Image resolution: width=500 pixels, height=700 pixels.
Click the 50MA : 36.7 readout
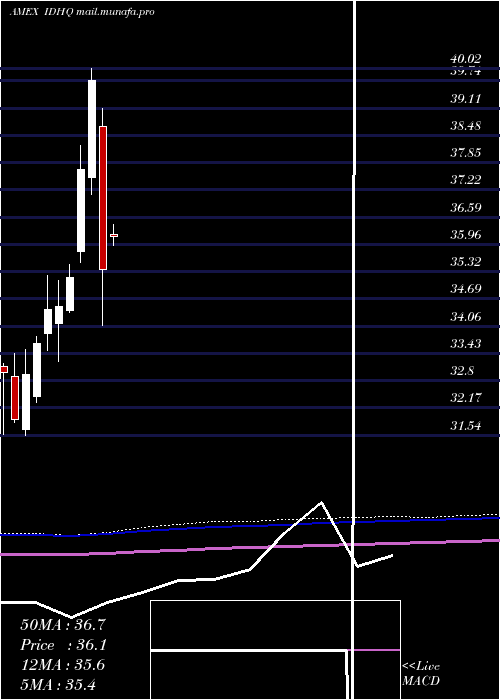click(x=62, y=625)
